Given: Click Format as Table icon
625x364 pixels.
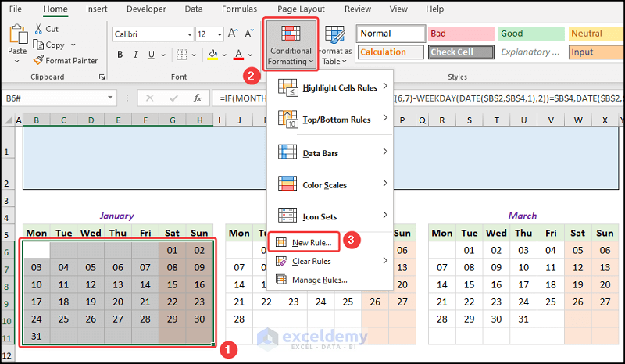Looking at the screenshot, I should click(334, 34).
